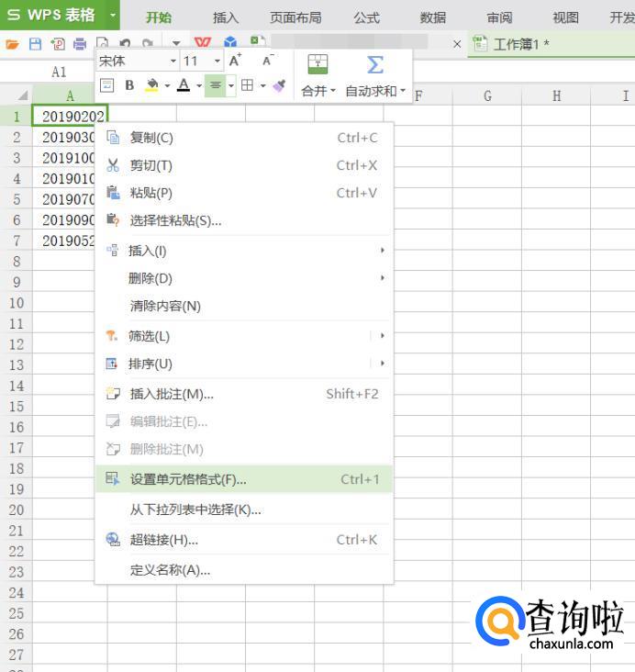Click the Decrease font size icon
Viewport: 635px width, 672px height.
tap(268, 61)
